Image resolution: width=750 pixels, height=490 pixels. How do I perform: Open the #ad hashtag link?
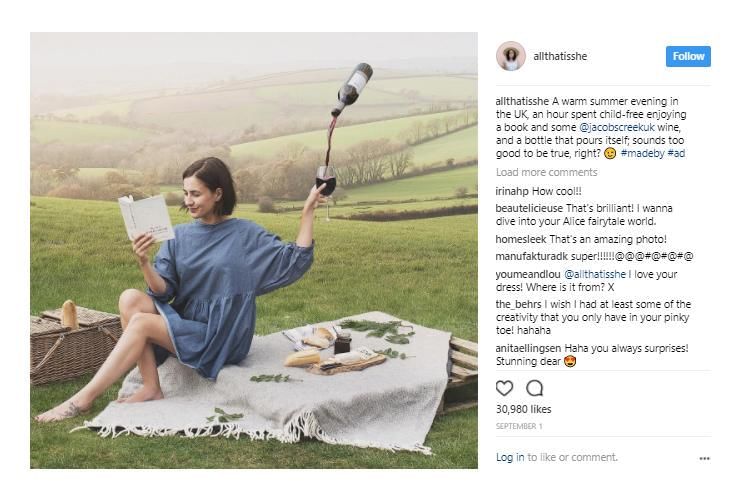(677, 153)
